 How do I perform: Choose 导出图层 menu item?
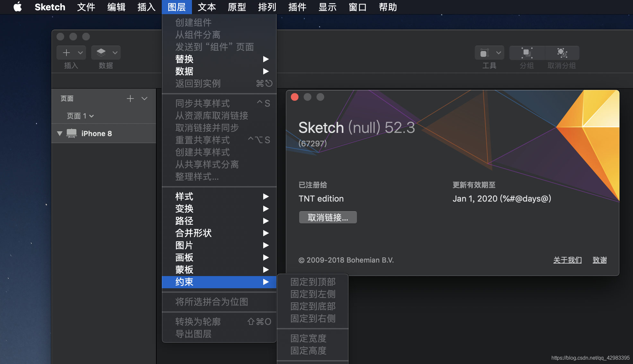pos(219,334)
